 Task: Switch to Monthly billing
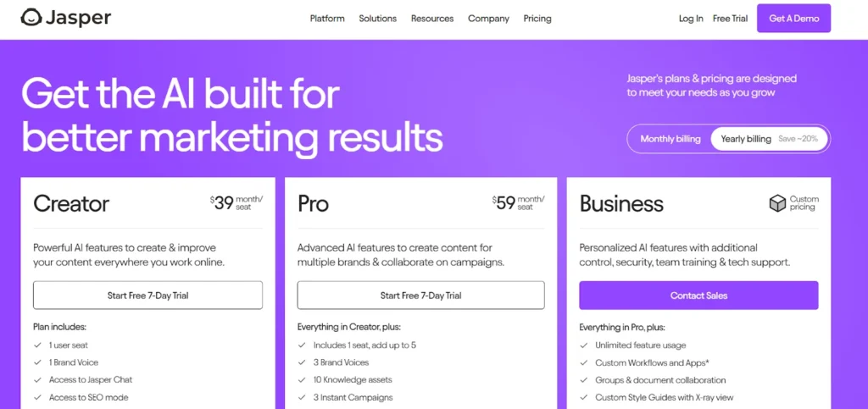(x=670, y=139)
